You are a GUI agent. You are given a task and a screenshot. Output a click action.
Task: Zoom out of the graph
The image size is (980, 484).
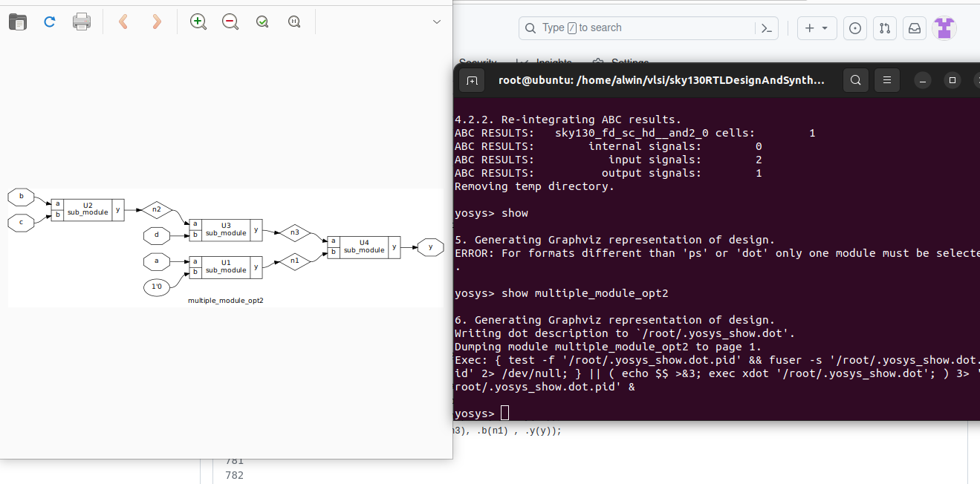[230, 22]
